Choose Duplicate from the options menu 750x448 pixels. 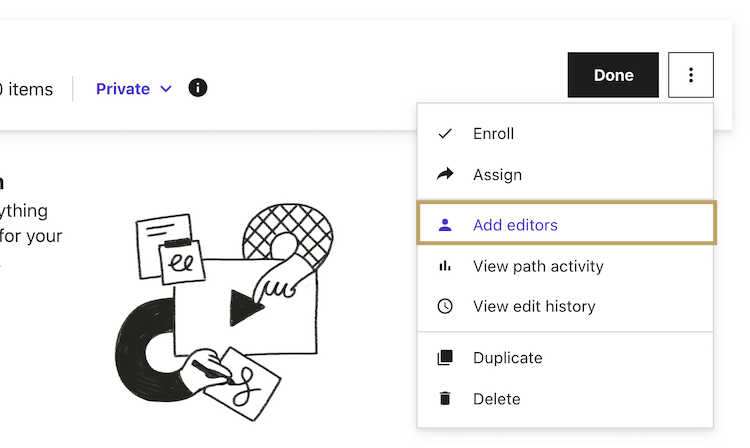click(x=508, y=358)
